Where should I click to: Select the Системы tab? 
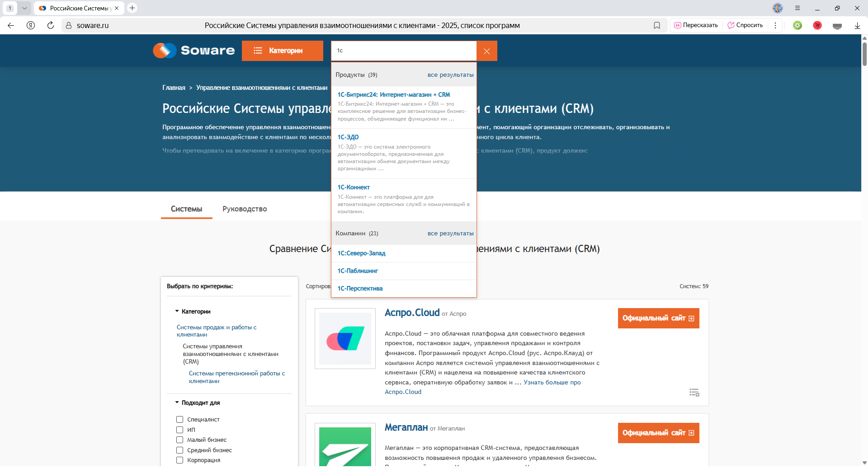[x=186, y=209]
